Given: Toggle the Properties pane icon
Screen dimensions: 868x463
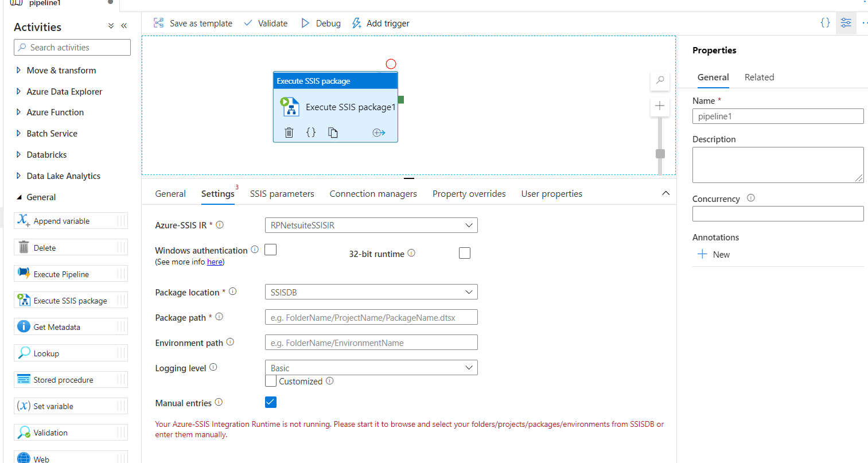Looking at the screenshot, I should point(846,23).
